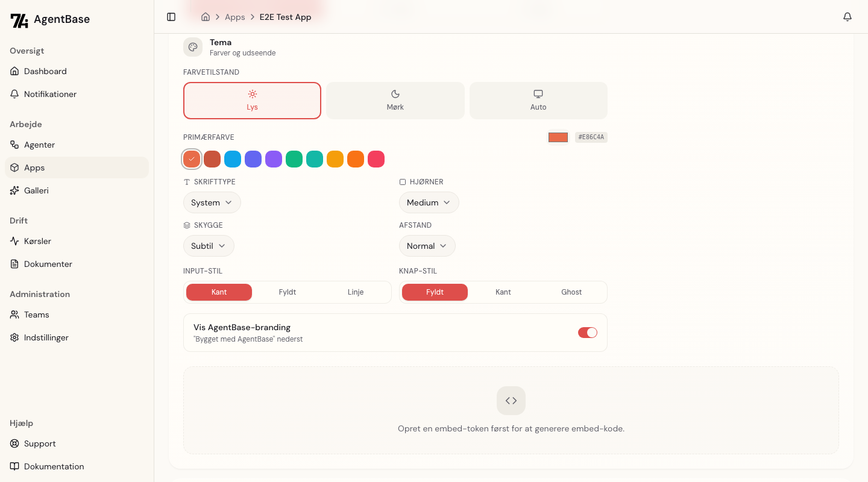Open Galleri from the sidebar

[36, 190]
